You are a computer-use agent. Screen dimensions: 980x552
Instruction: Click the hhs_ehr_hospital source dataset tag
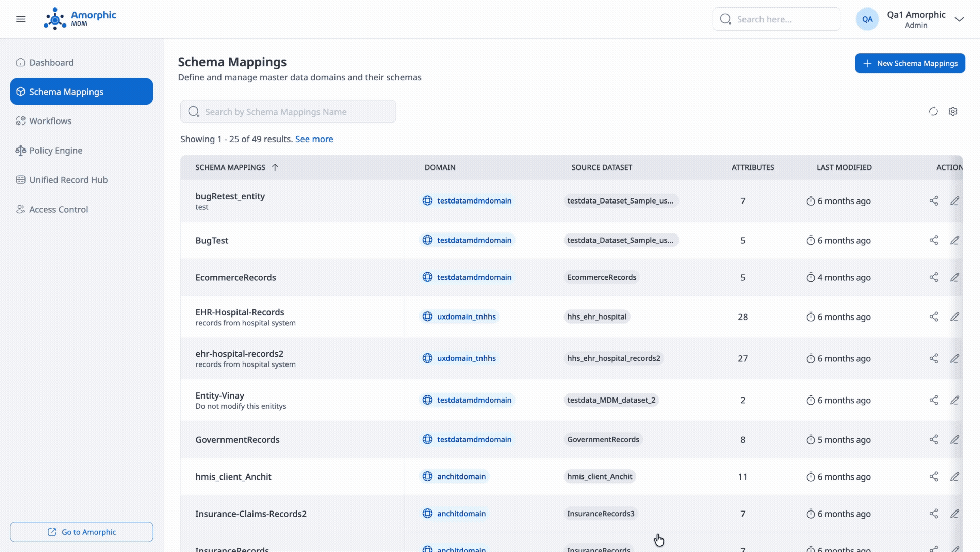click(597, 316)
